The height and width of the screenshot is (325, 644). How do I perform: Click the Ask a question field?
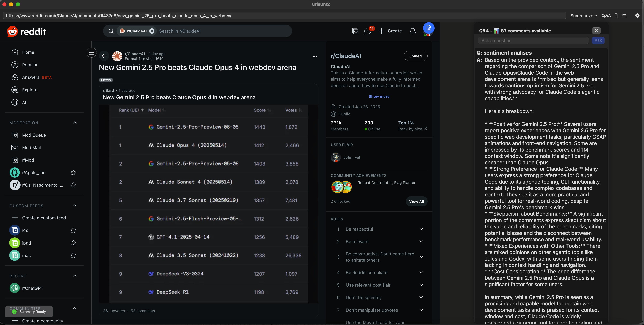[x=533, y=41]
